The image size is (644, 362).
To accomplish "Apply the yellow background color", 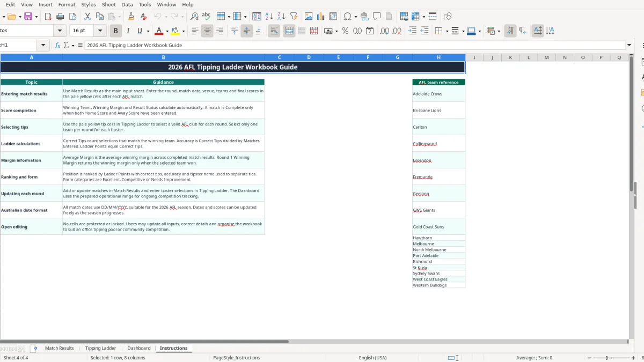I will click(176, 31).
